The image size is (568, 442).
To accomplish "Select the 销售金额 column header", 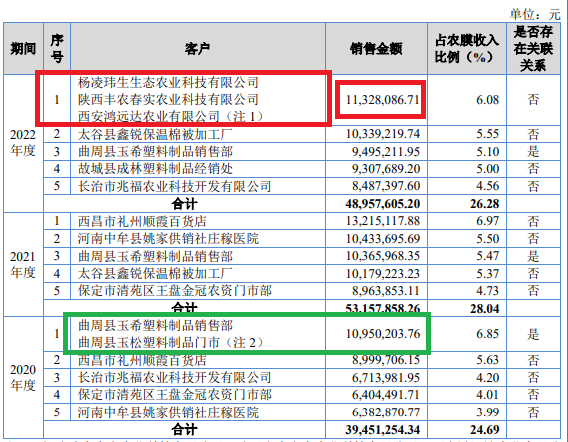I will click(376, 48).
